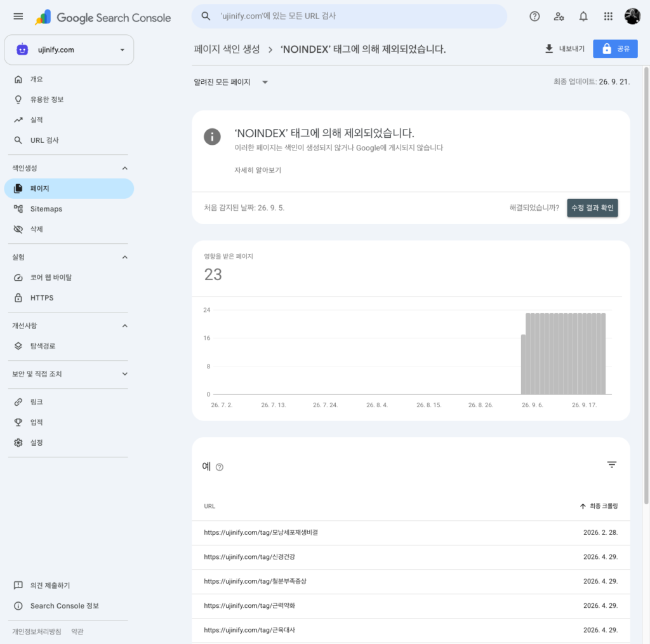Click the Learn more link
650x644 pixels.
[258, 170]
